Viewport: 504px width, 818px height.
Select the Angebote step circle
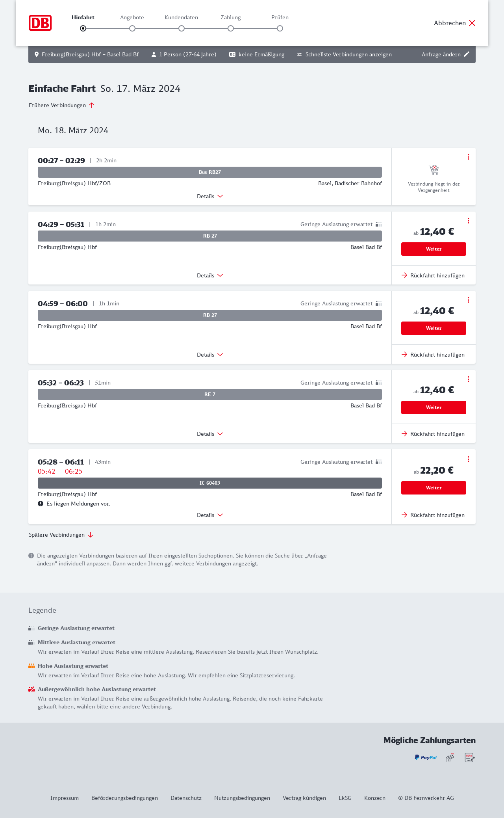(132, 28)
